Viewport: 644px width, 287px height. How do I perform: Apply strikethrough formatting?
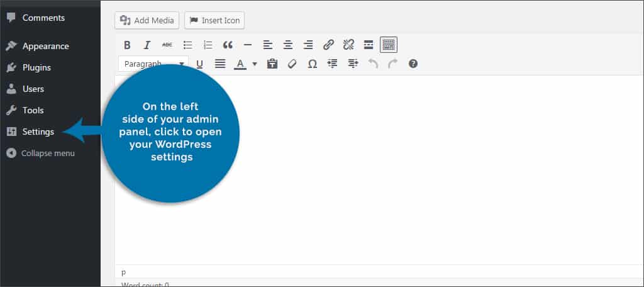coord(167,45)
